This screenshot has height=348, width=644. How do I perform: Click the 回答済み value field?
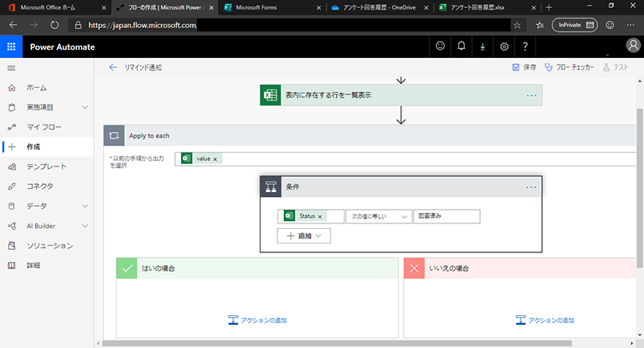447,217
